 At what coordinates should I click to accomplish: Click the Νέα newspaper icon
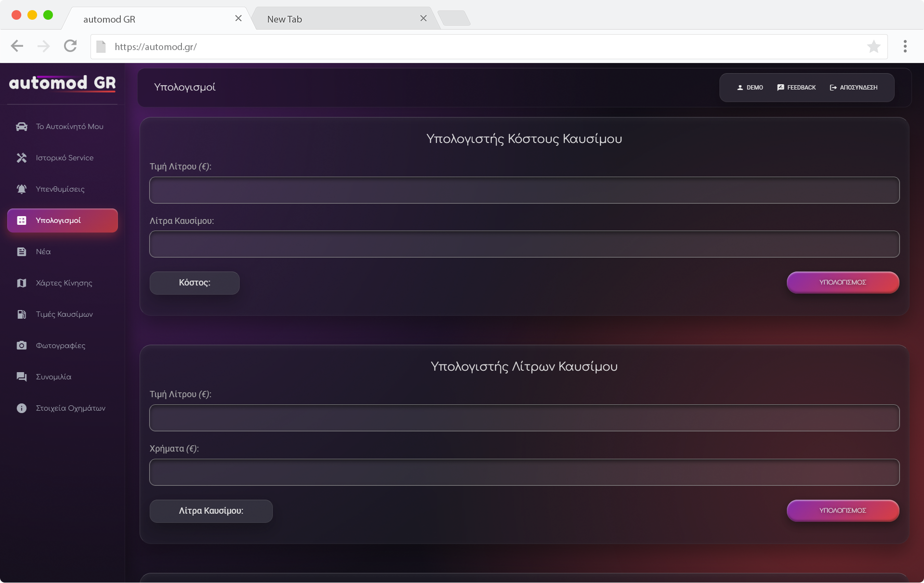click(x=22, y=252)
